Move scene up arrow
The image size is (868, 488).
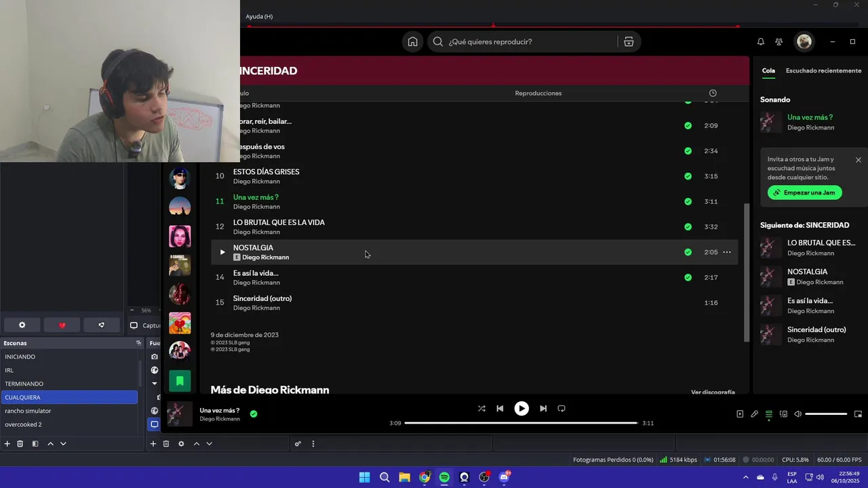point(50,444)
